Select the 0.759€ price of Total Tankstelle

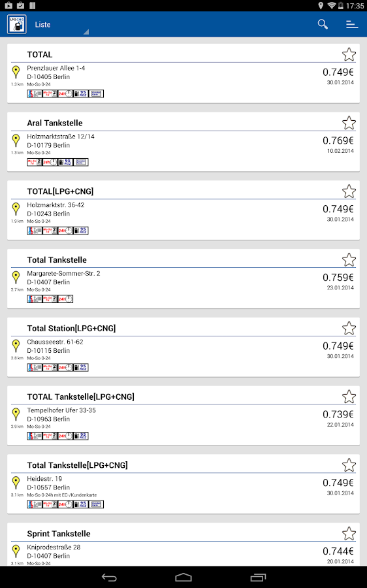coord(338,278)
